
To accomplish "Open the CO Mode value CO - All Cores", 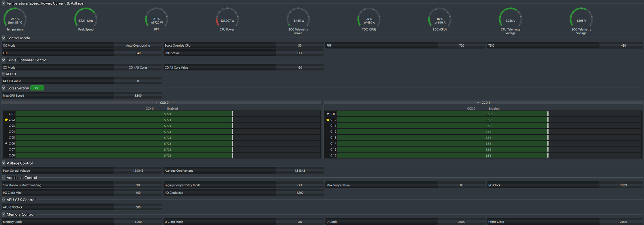I will [138, 68].
